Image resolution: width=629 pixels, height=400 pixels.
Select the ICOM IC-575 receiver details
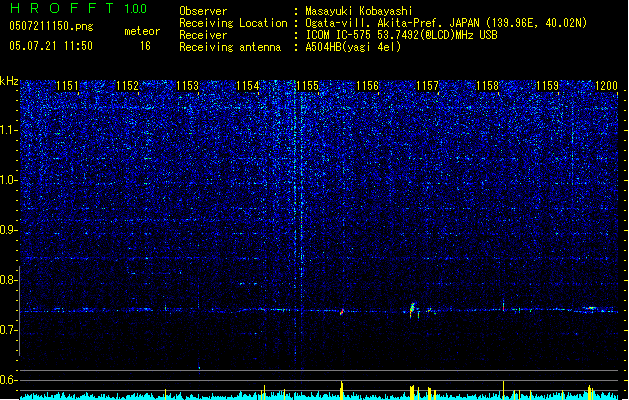(x=402, y=35)
